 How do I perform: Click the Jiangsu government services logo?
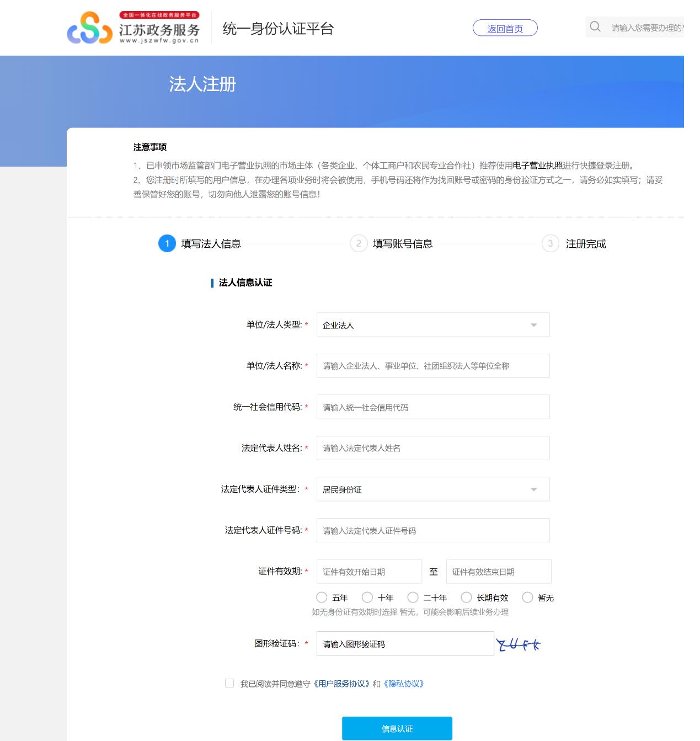[x=133, y=28]
